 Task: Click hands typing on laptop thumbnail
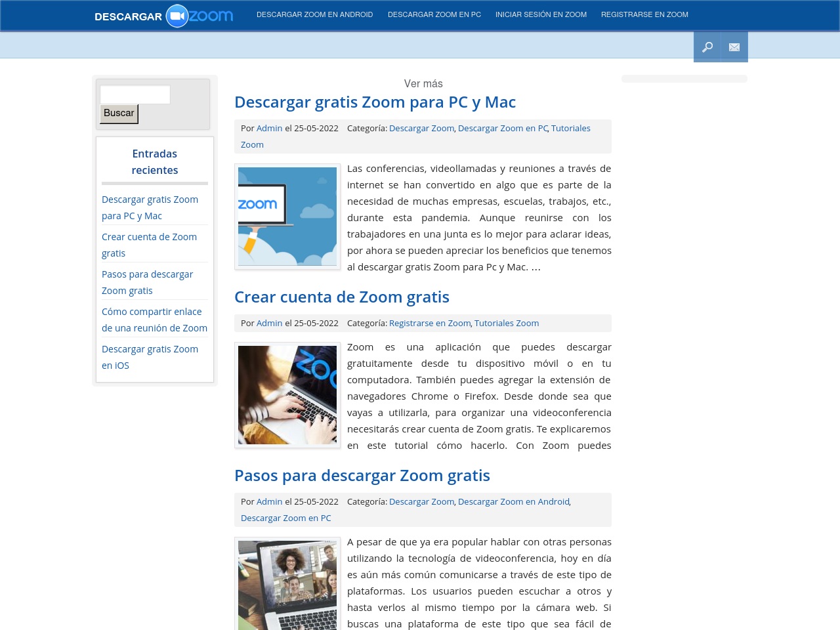click(x=287, y=395)
